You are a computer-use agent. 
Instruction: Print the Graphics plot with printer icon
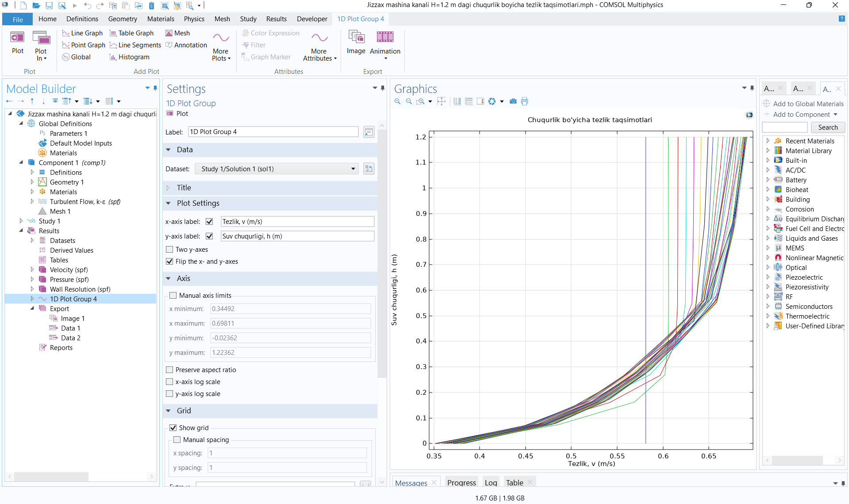[524, 101]
